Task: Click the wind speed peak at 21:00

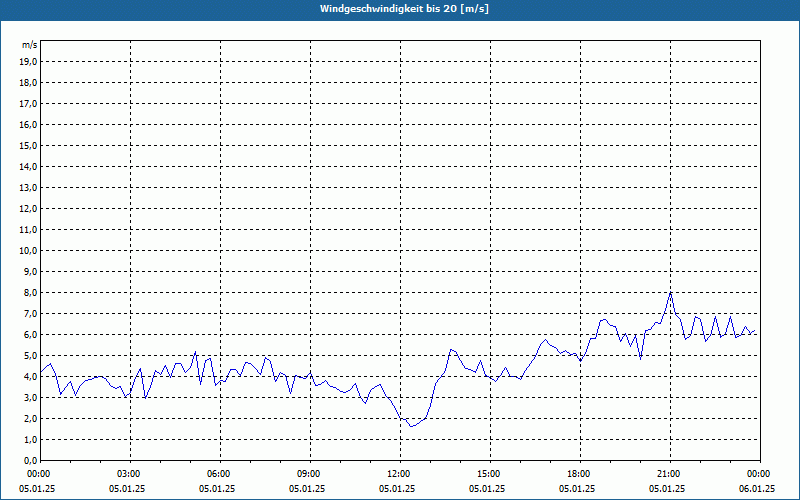Action: 670,292
